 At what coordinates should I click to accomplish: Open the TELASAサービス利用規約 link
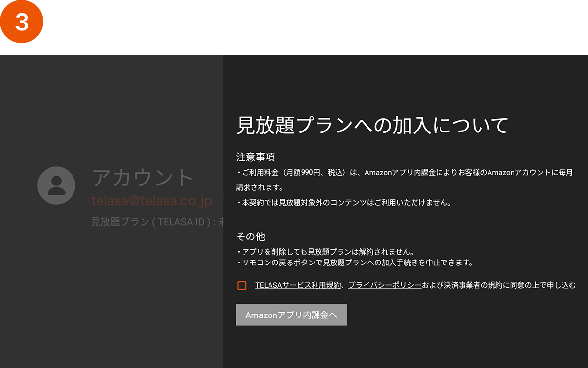click(x=298, y=285)
